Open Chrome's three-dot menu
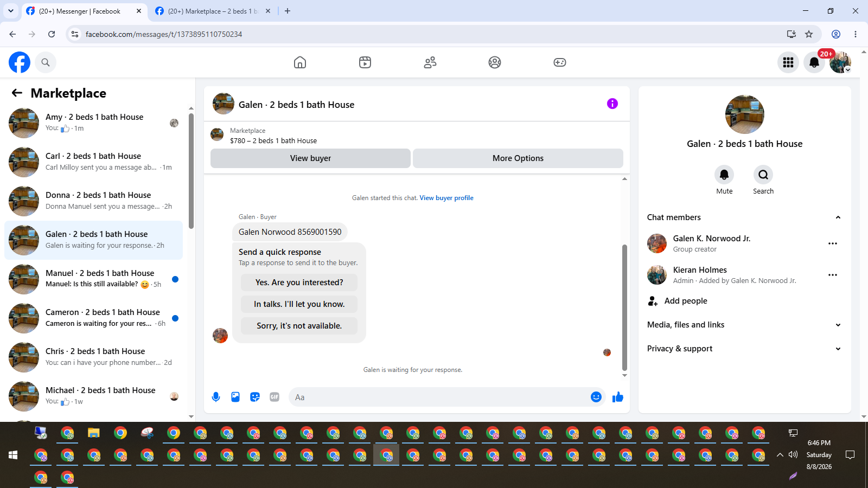This screenshot has height=488, width=868. pos(856,34)
